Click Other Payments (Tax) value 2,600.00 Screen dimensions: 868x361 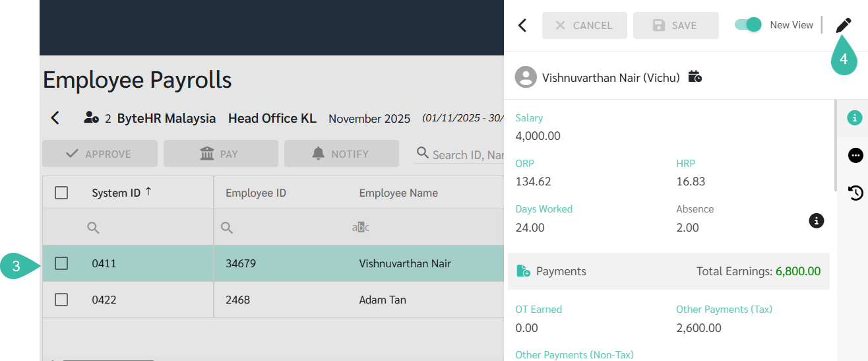[699, 328]
